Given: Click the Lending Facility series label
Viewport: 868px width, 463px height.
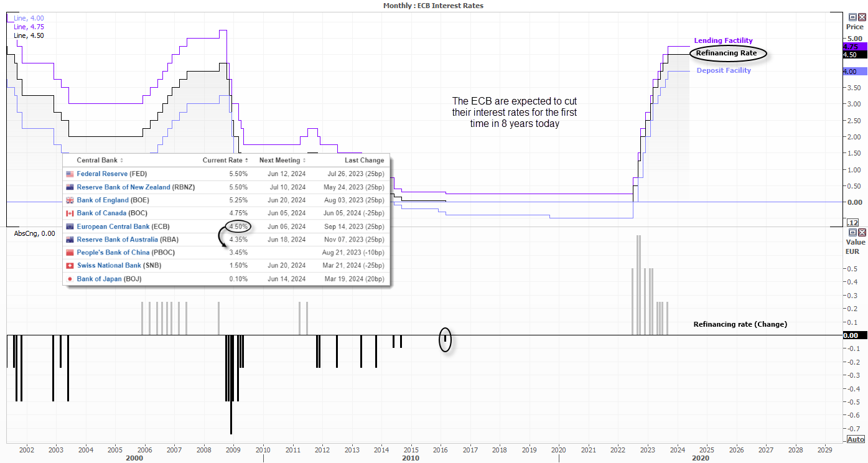Looking at the screenshot, I should [724, 40].
